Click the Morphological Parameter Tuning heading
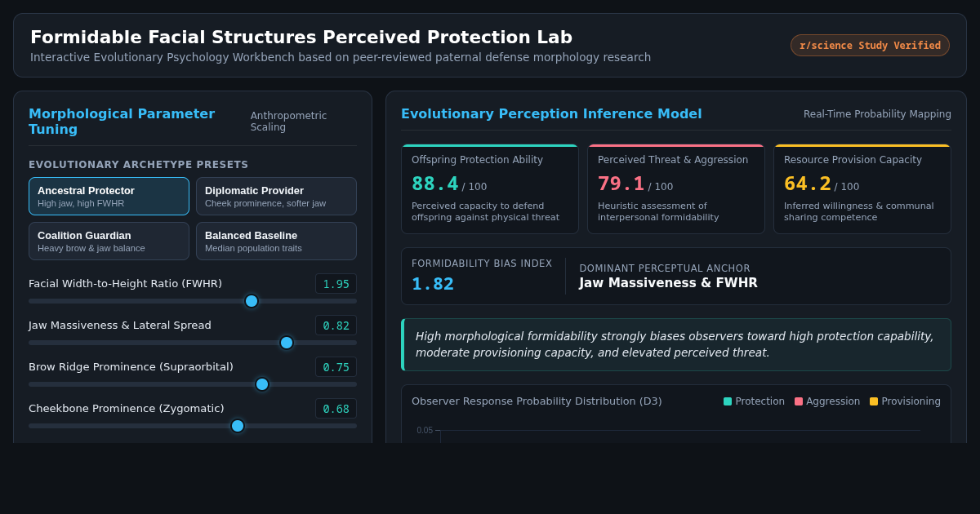The width and height of the screenshot is (980, 514). (122, 122)
